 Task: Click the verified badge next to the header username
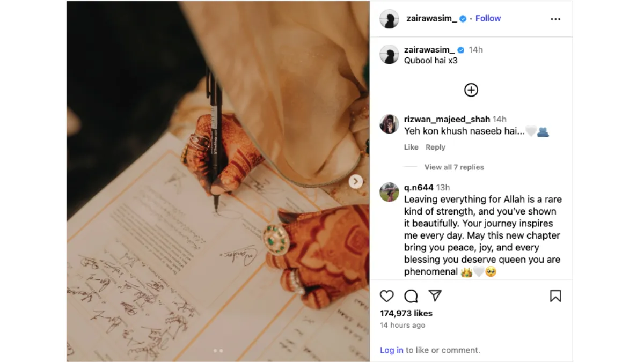point(463,18)
